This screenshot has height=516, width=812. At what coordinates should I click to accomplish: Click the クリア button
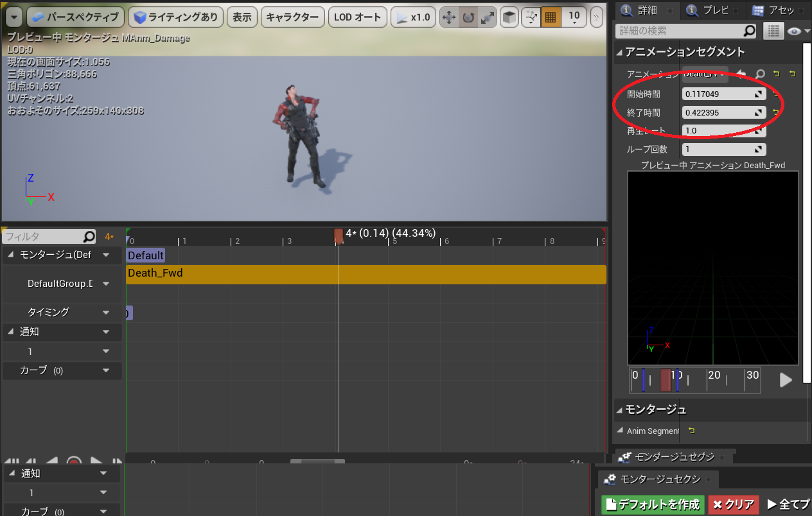(734, 504)
